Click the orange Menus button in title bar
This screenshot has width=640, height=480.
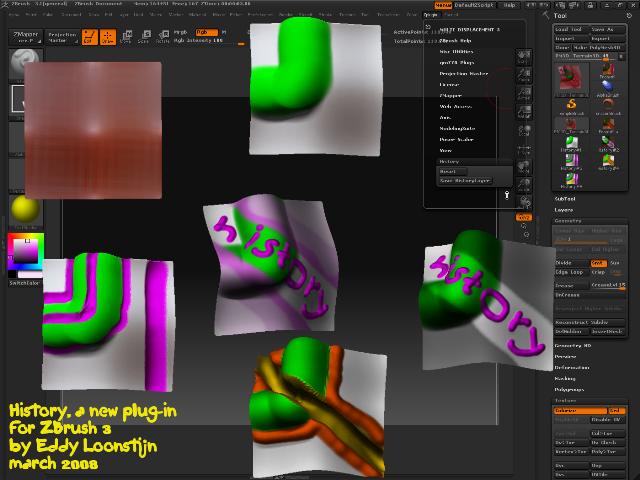coord(443,5)
